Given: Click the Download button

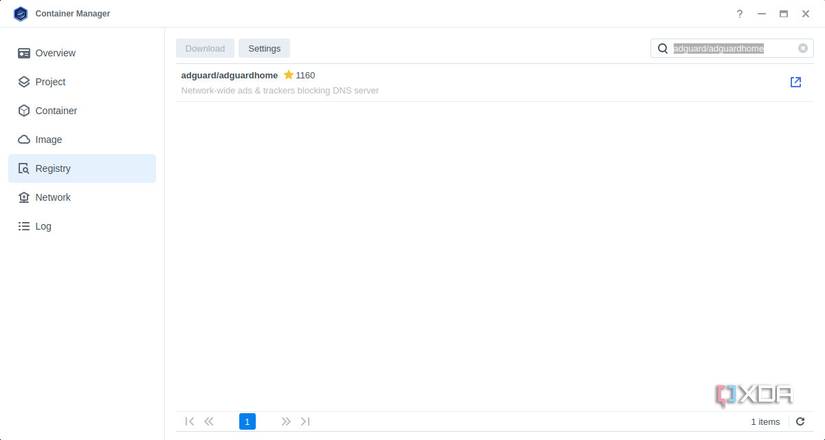Looking at the screenshot, I should [x=205, y=48].
